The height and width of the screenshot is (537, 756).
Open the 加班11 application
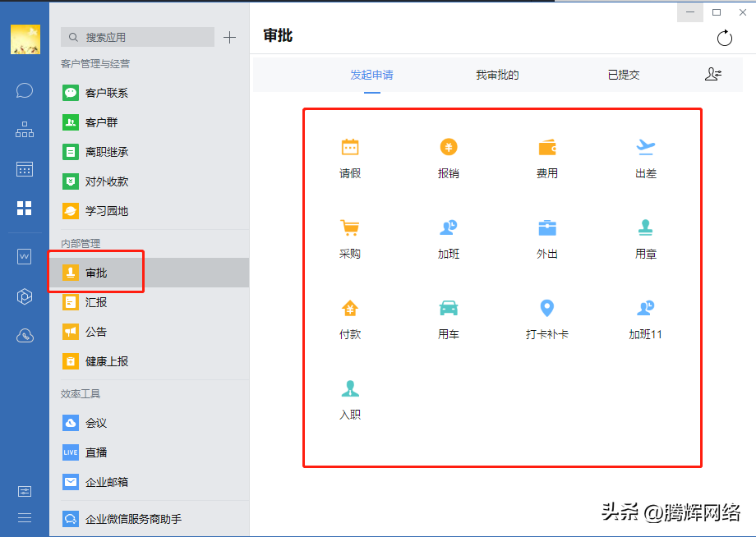click(646, 319)
